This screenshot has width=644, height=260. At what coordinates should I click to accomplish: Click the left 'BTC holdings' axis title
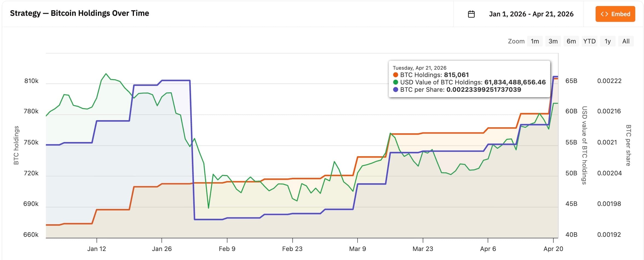[16, 145]
